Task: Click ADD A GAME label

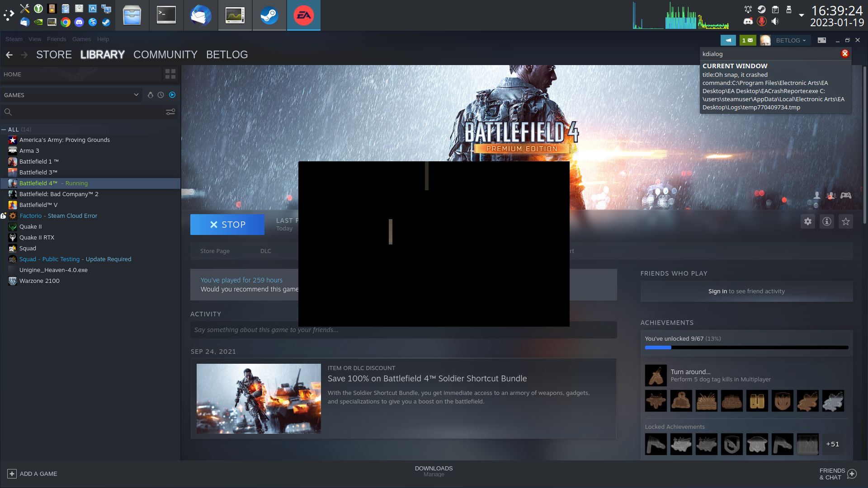Action: [x=38, y=474]
